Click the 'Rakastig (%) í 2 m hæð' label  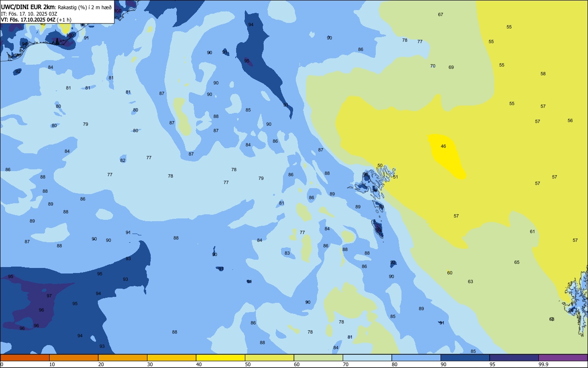coord(85,7)
